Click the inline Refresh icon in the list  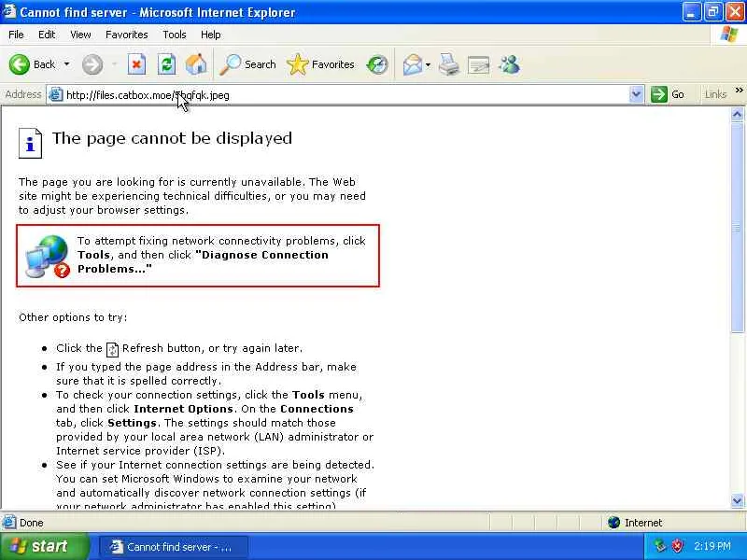tap(112, 349)
